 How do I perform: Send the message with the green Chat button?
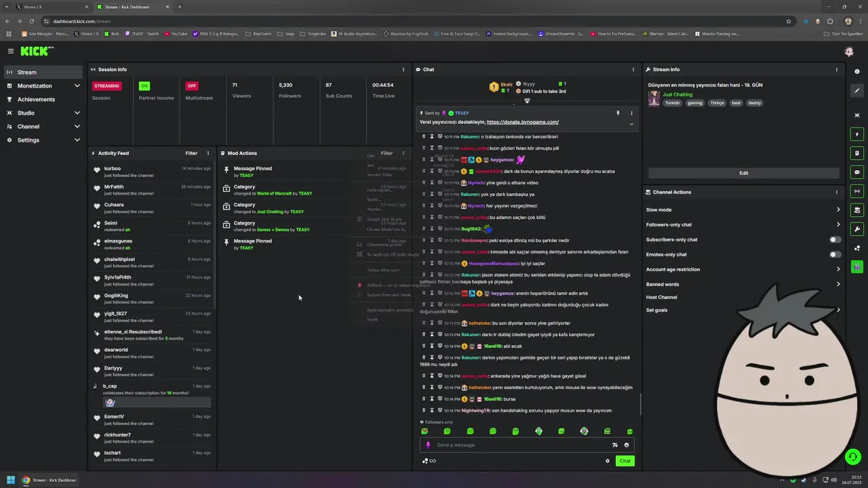(x=625, y=461)
